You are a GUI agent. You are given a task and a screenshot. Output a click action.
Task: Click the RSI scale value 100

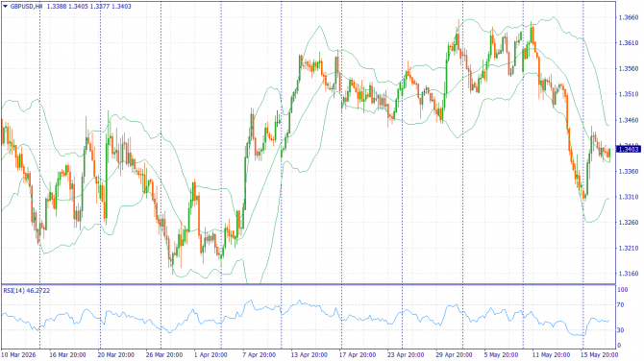623,290
